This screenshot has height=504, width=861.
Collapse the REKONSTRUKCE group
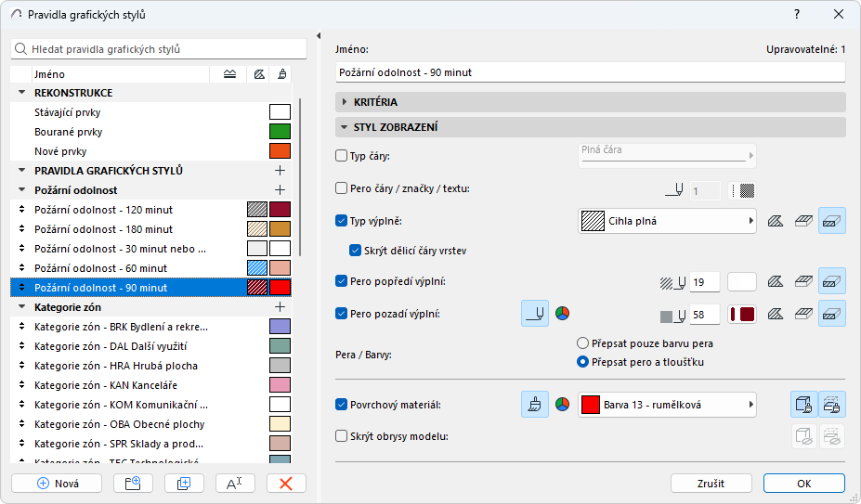click(22, 93)
